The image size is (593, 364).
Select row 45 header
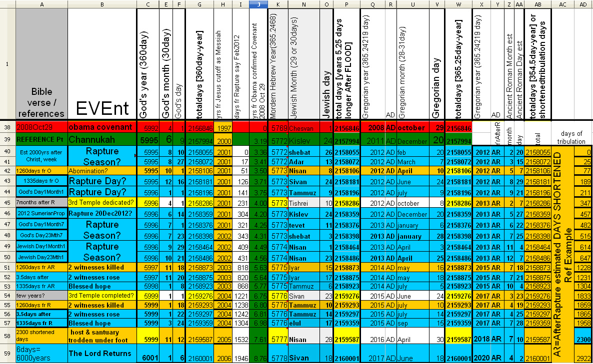tap(7, 203)
